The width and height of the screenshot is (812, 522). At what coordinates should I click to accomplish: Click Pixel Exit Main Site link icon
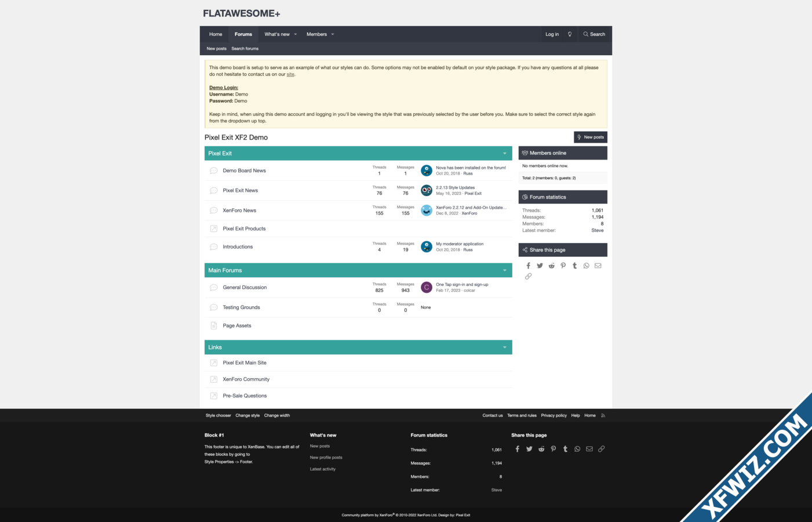tap(214, 362)
